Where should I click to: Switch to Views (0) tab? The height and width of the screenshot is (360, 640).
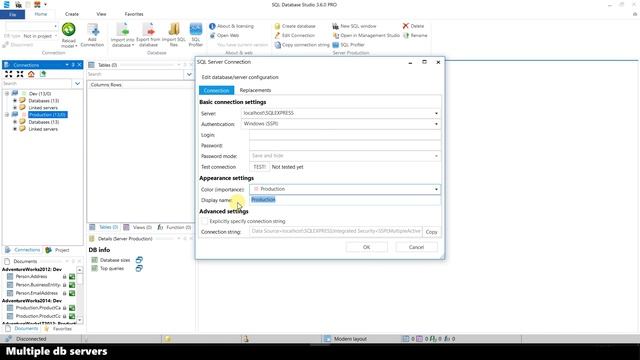138,227
